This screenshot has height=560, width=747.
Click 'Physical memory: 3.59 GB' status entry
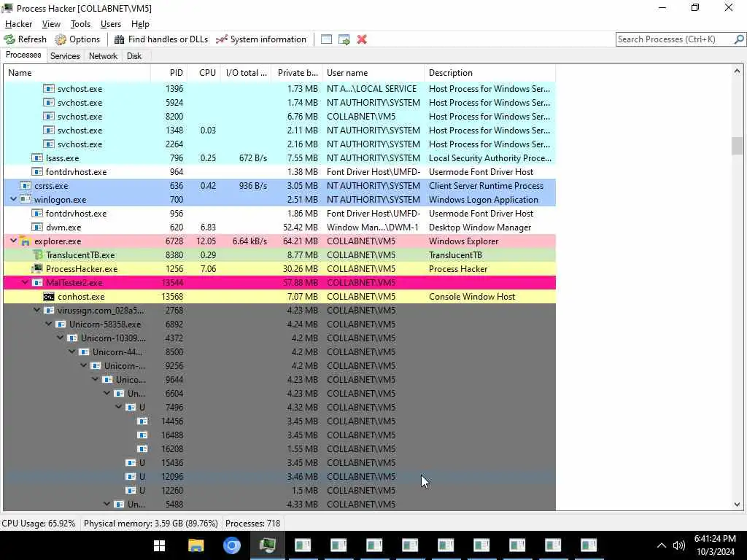tap(150, 524)
